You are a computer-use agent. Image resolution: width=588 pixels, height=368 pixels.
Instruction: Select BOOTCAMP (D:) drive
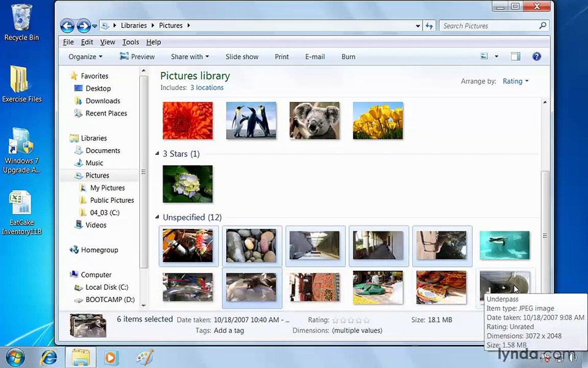(110, 300)
